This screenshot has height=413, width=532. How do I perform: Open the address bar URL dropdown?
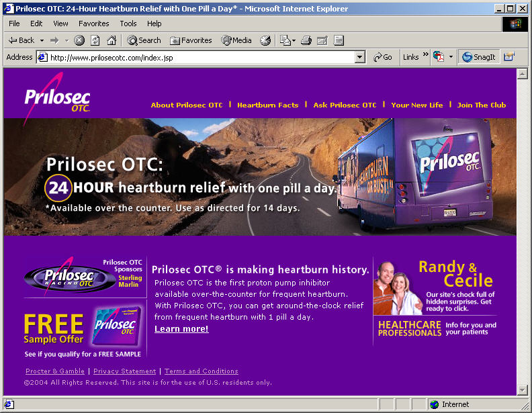click(x=360, y=57)
